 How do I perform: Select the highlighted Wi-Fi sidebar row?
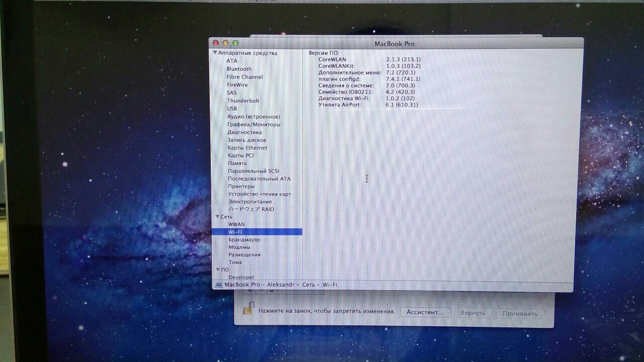257,232
